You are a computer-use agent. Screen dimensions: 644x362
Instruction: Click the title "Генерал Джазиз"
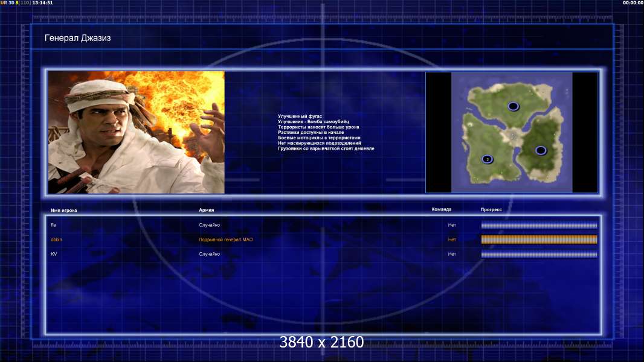click(77, 38)
